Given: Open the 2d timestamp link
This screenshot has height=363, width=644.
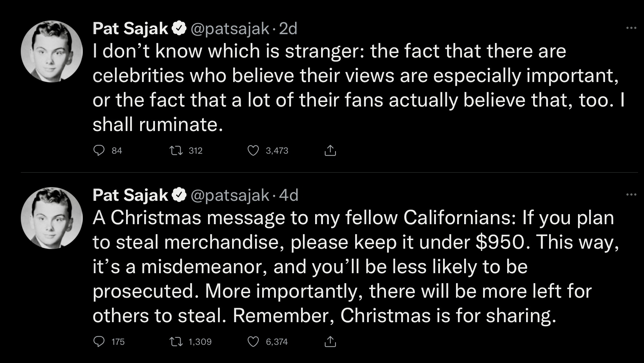Looking at the screenshot, I should [x=288, y=29].
